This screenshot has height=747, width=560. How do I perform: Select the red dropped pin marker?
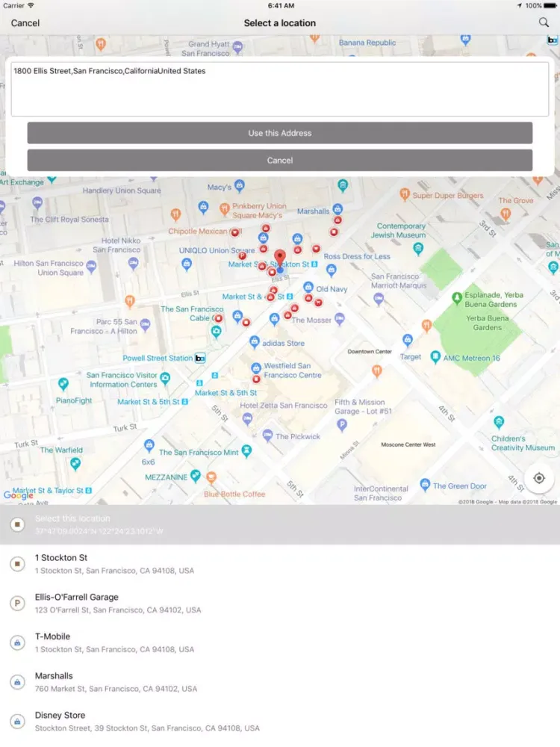(x=280, y=258)
